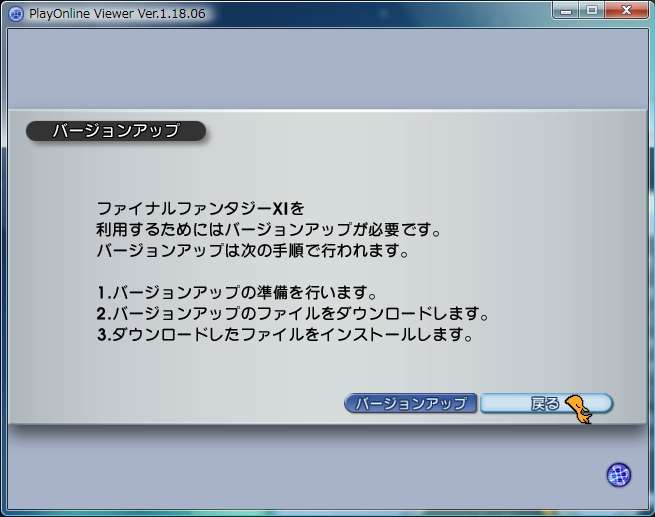Click the text ファイナルファンタジーXIを

[x=201, y=208]
